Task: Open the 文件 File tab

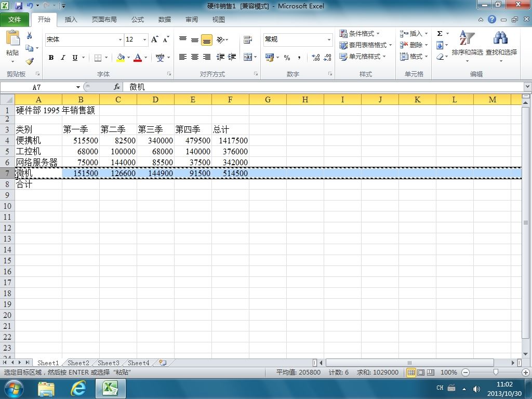Action: (x=15, y=20)
